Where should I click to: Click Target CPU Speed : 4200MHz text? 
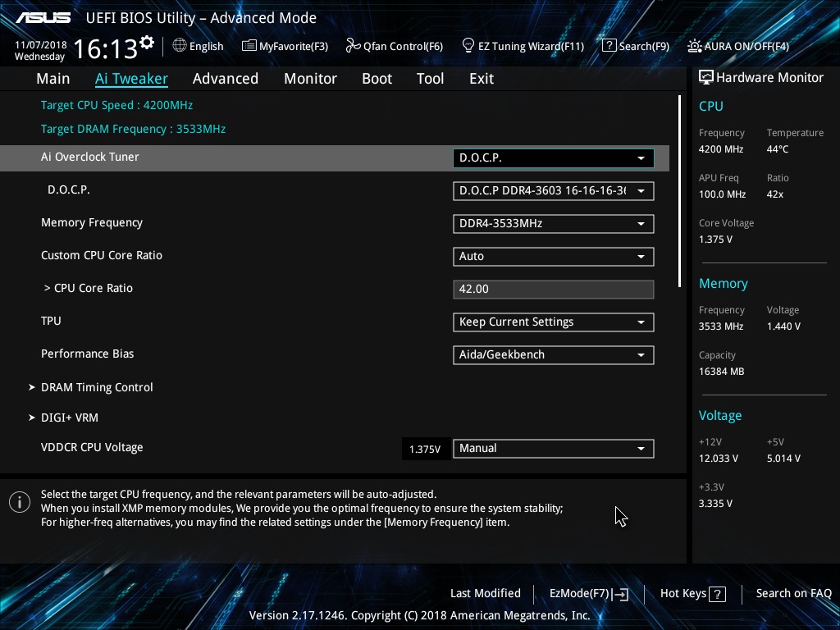(116, 105)
